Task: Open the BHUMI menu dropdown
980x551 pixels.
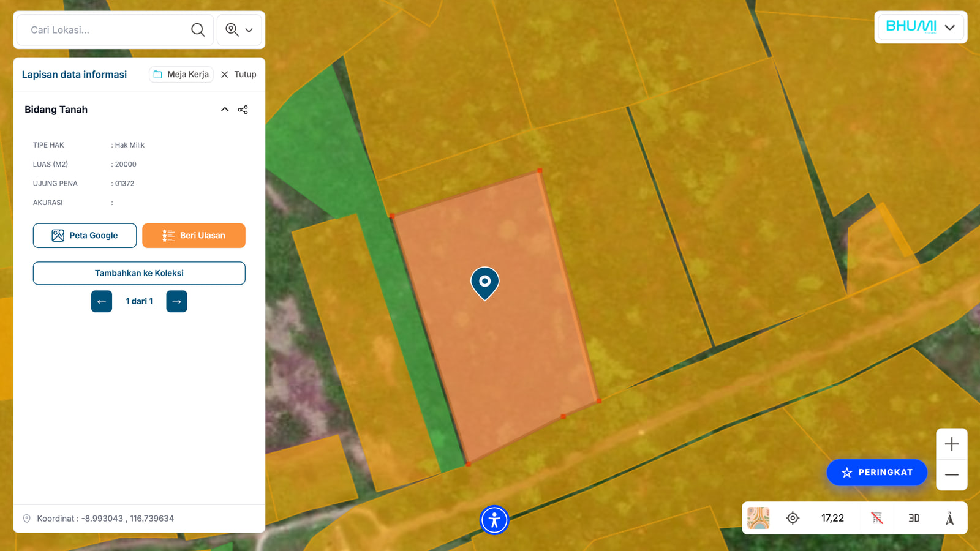Action: [921, 27]
